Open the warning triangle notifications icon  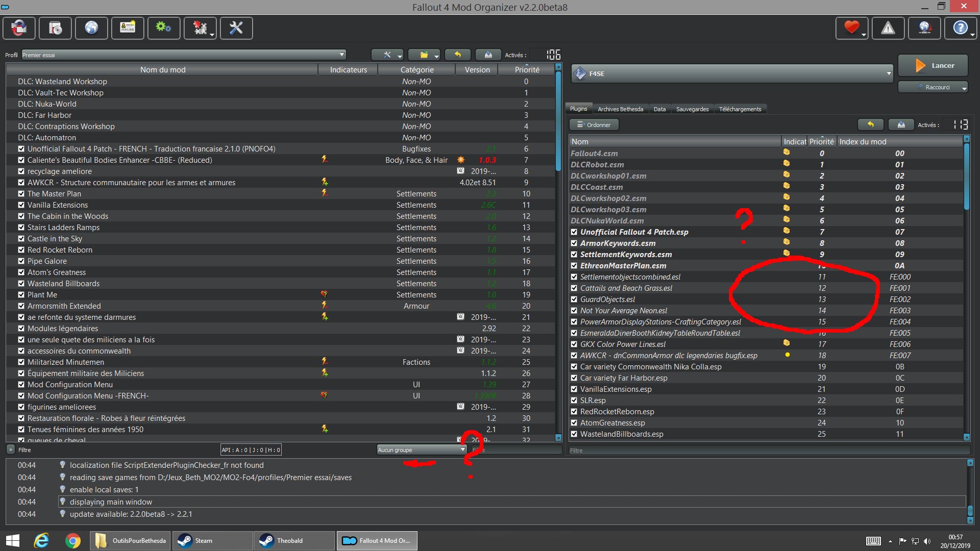[888, 28]
